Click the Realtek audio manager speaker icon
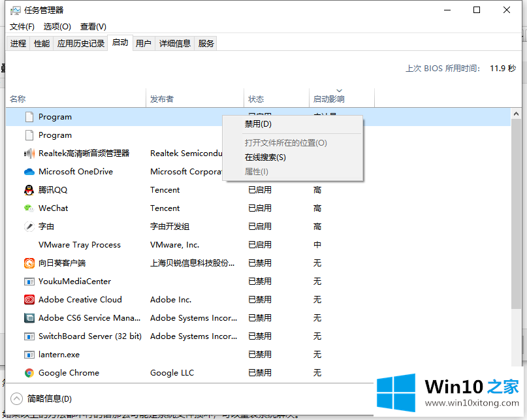Image resolution: width=527 pixels, height=420 pixels. [29, 153]
